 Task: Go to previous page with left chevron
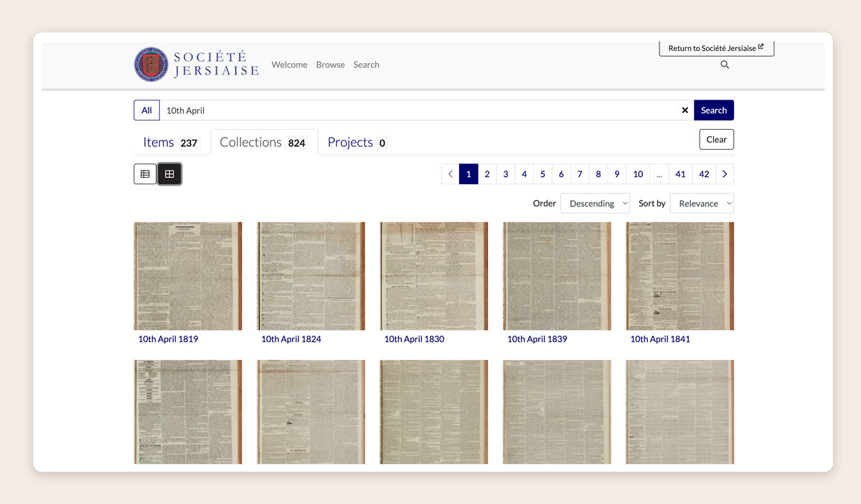pos(450,174)
